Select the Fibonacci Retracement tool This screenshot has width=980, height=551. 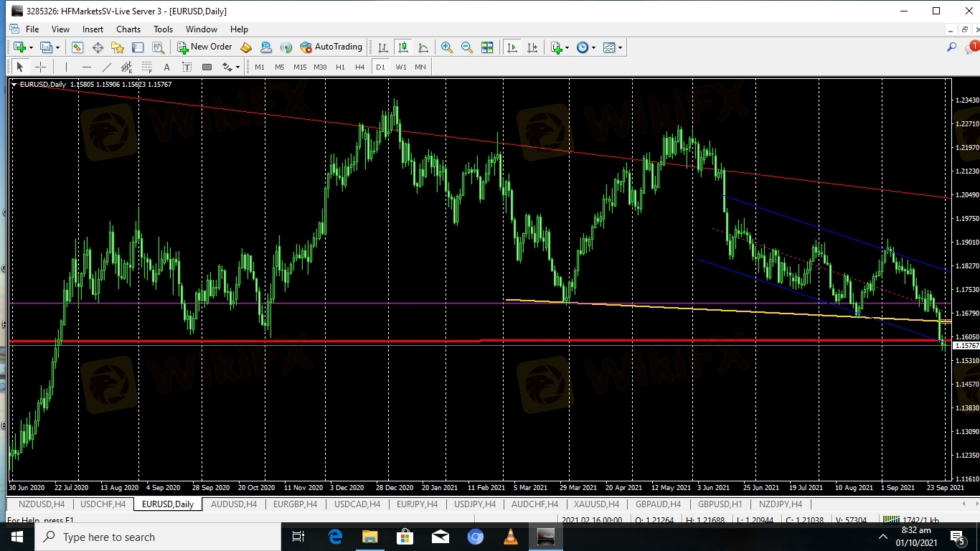146,67
